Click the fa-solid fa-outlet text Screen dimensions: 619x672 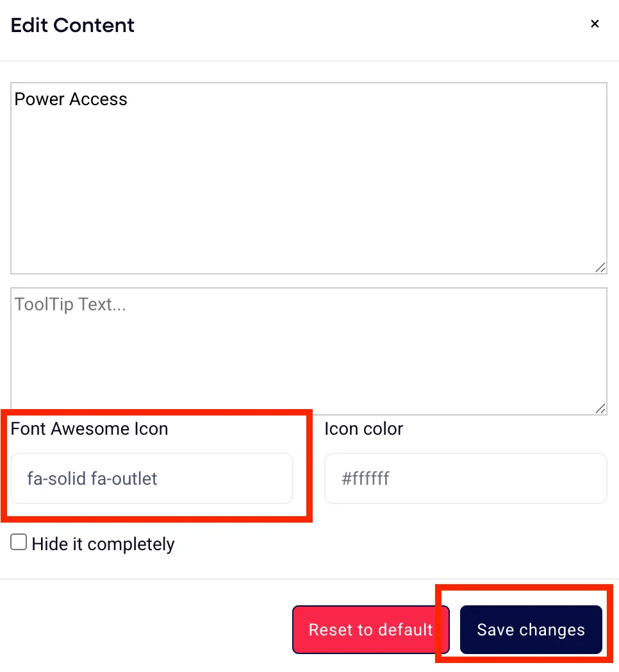pyautogui.click(x=92, y=479)
